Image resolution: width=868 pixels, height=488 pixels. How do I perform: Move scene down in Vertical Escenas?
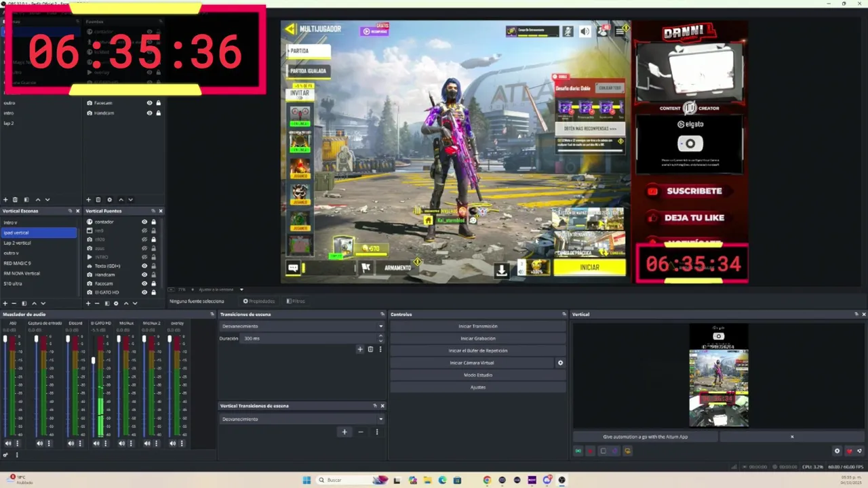[x=43, y=303]
